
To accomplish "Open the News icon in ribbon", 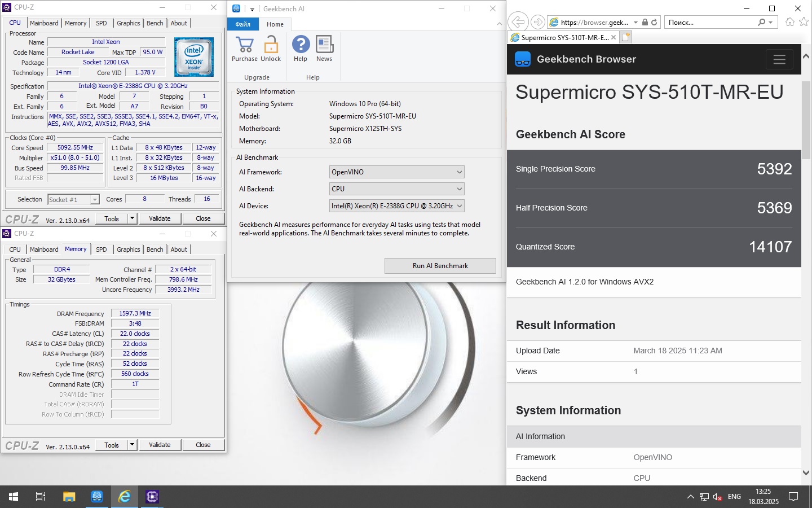I will click(325, 44).
